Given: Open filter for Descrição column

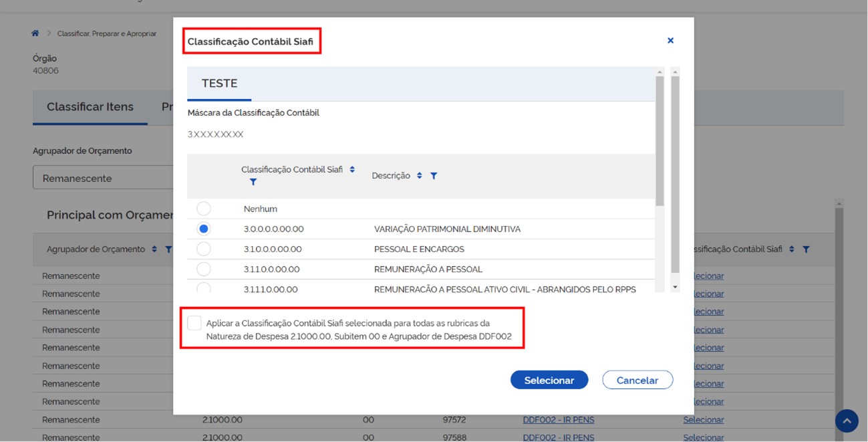Looking at the screenshot, I should pos(434,176).
